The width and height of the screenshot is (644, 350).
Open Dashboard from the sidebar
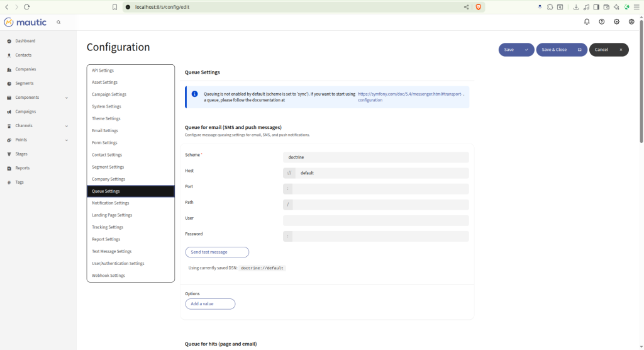pyautogui.click(x=25, y=41)
